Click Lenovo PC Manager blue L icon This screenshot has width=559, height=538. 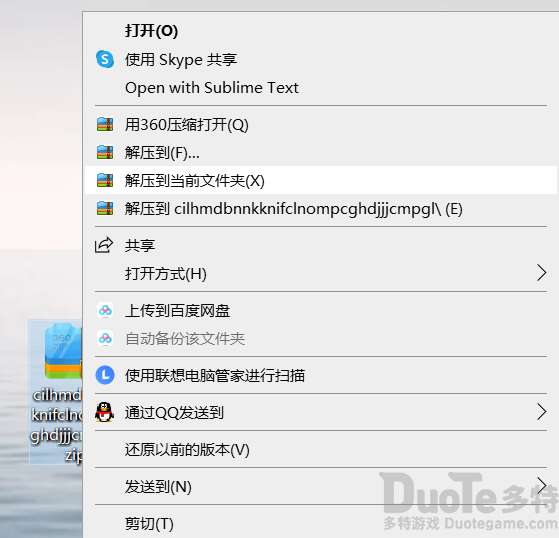[x=105, y=375]
